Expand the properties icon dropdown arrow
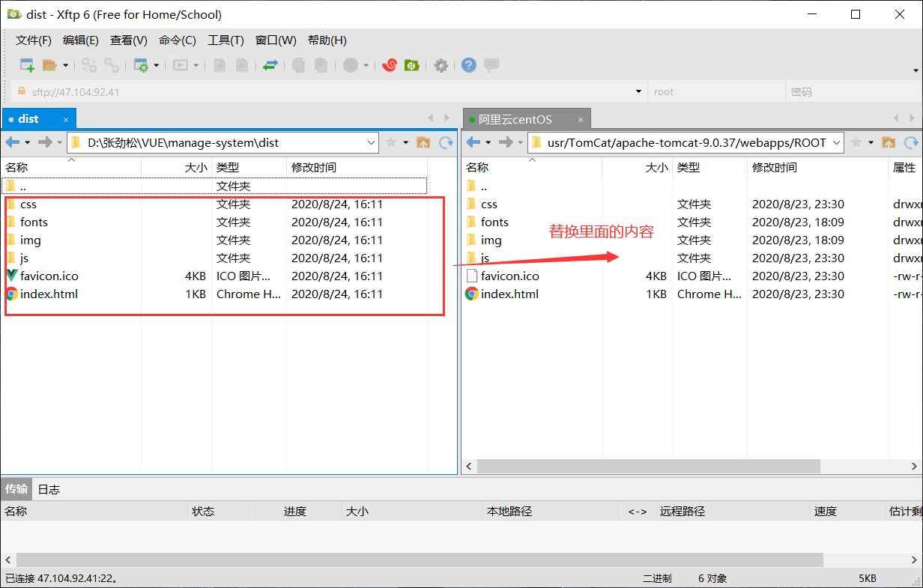Image resolution: width=923 pixels, height=588 pixels. coord(157,65)
